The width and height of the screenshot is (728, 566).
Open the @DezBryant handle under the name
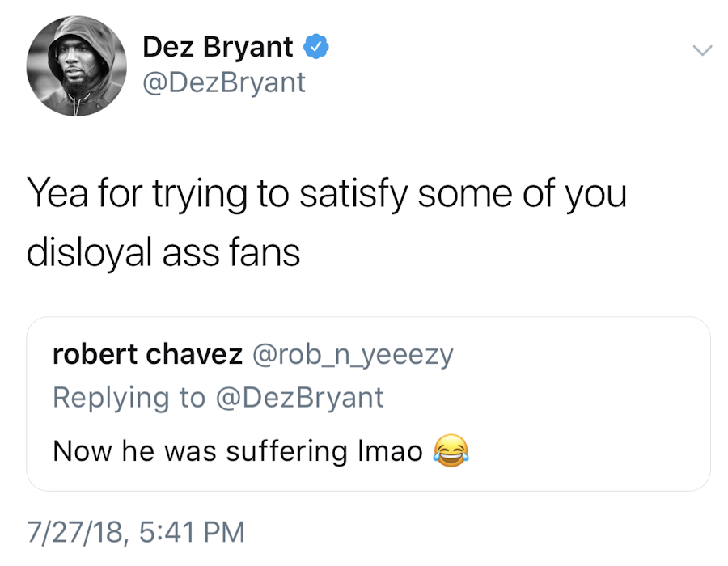(x=224, y=82)
